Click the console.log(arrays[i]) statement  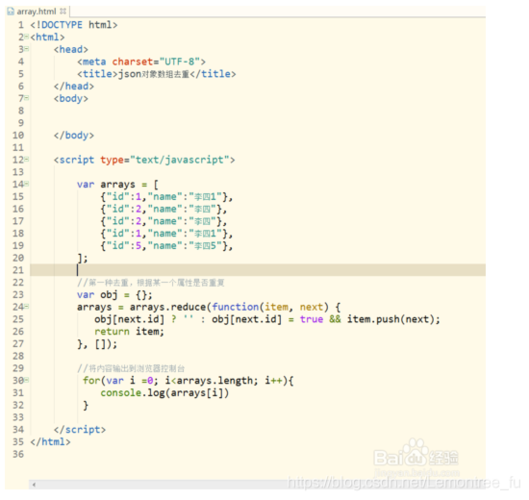(x=165, y=393)
